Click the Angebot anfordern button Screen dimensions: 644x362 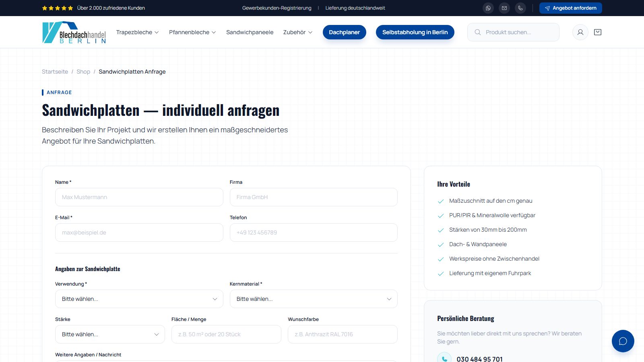pos(571,8)
